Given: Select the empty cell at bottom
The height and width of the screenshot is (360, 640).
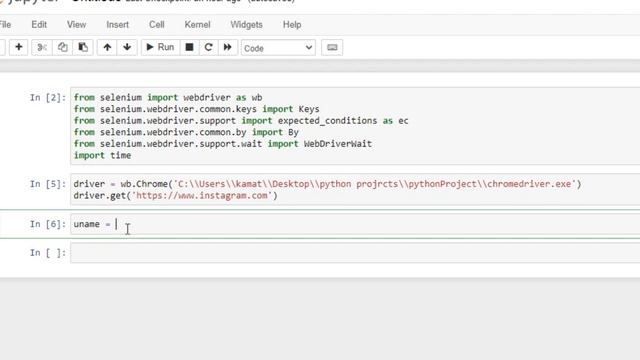Looking at the screenshot, I should coord(355,253).
